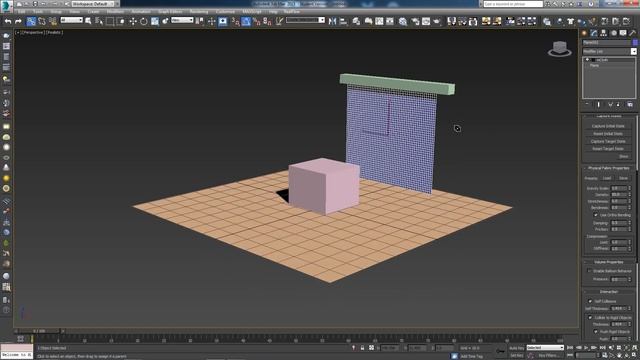Screen dimensions: 640x360
Task: Click Reset Target State button
Action: pos(608,149)
